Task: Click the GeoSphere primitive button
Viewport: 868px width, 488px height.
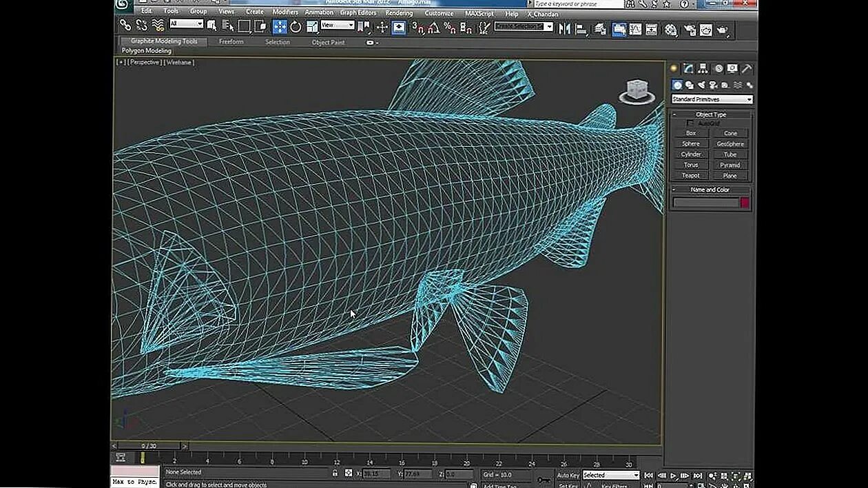Action: (x=730, y=144)
